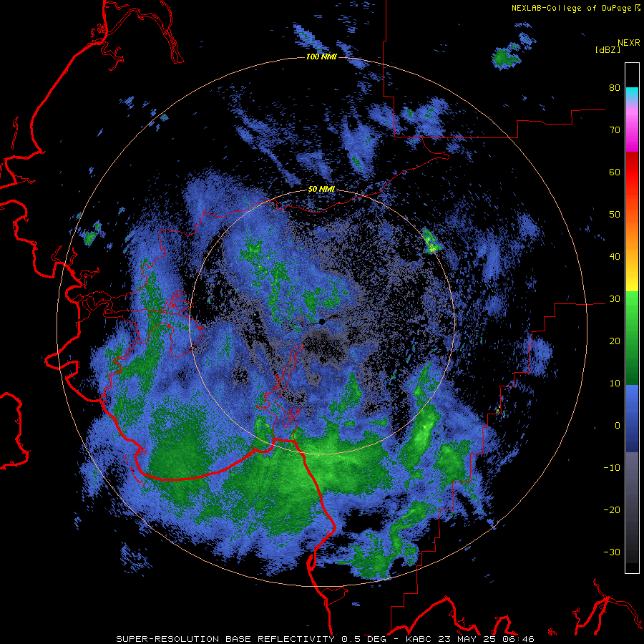
Task: Click the 50 value on the dBZ scale
Action: pyautogui.click(x=615, y=215)
